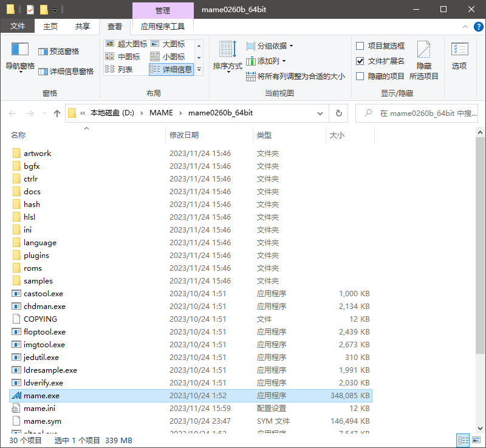Screen dimensions: 486x448
Task: Enable Item check boxes (项目复选框)
Action: (360, 46)
